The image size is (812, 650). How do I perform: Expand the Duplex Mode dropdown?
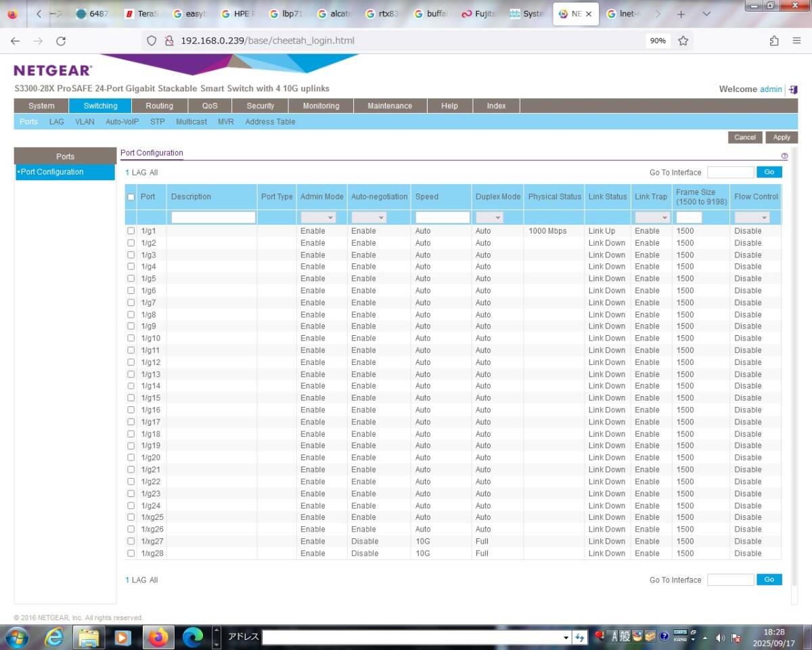pos(489,217)
